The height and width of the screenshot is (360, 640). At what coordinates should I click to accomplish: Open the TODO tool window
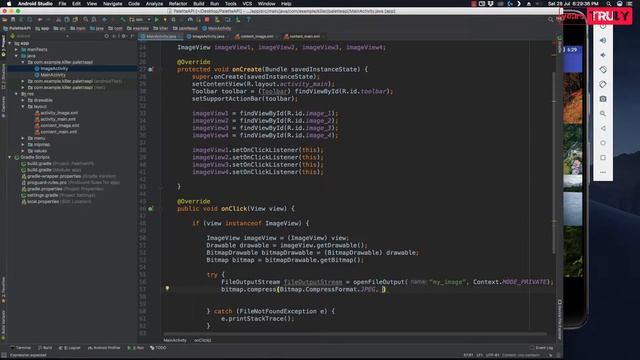coord(158,348)
